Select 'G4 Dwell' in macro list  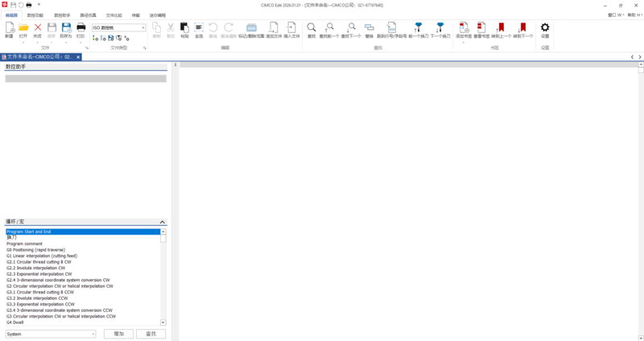point(15,322)
